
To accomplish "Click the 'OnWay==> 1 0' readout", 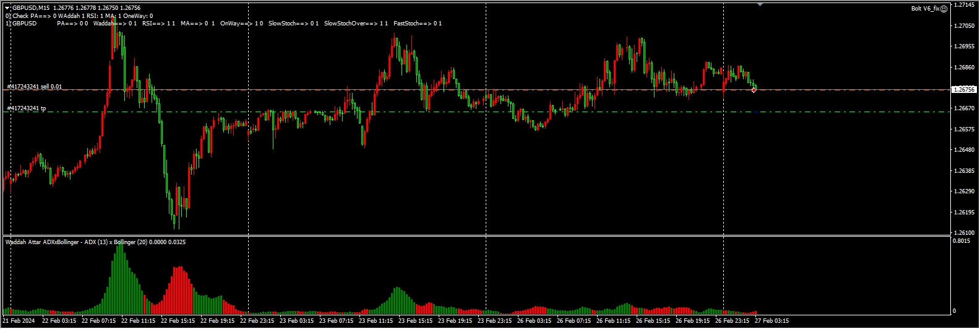I will 241,24.
